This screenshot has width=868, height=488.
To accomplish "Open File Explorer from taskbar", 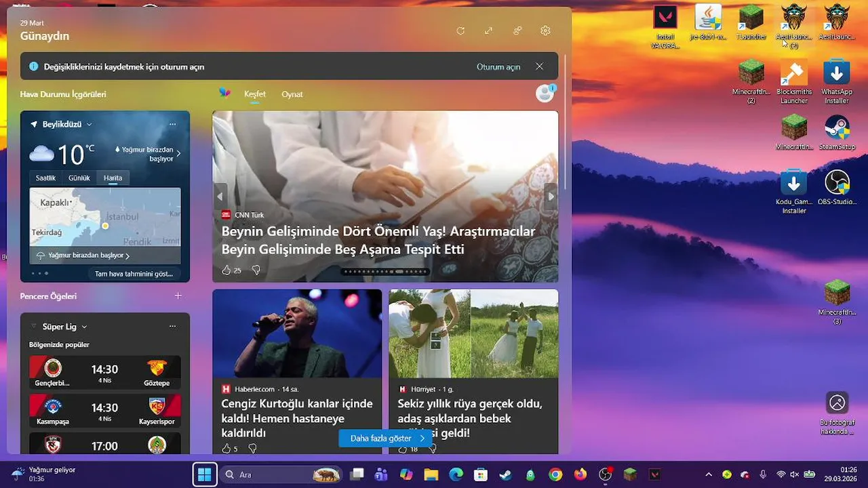I will click(x=431, y=474).
